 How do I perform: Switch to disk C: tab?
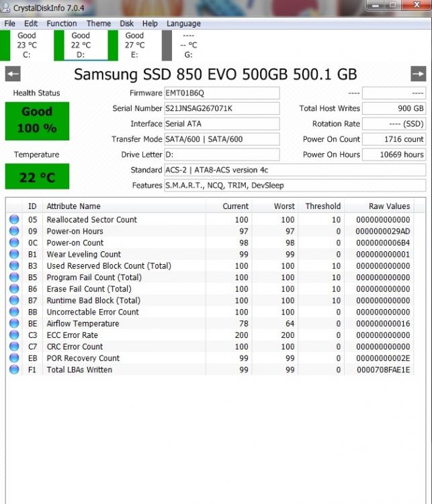27,45
